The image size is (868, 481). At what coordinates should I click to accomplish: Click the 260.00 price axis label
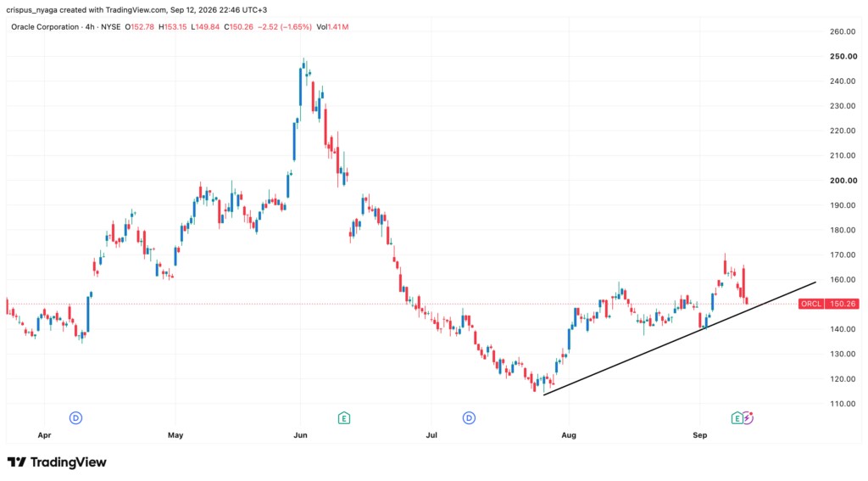tap(843, 31)
